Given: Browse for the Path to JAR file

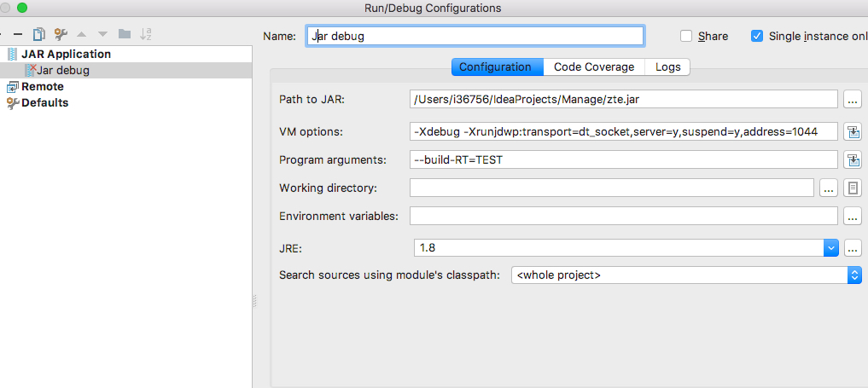Looking at the screenshot, I should click(x=853, y=100).
